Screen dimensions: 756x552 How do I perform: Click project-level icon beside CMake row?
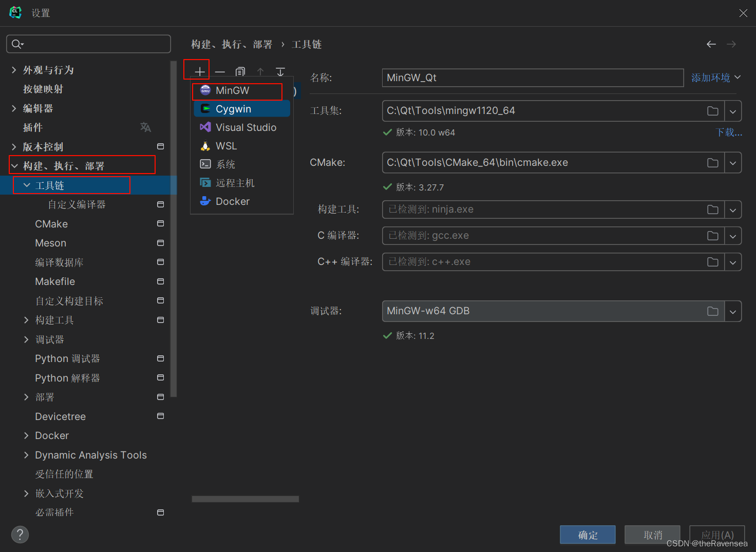pos(160,224)
